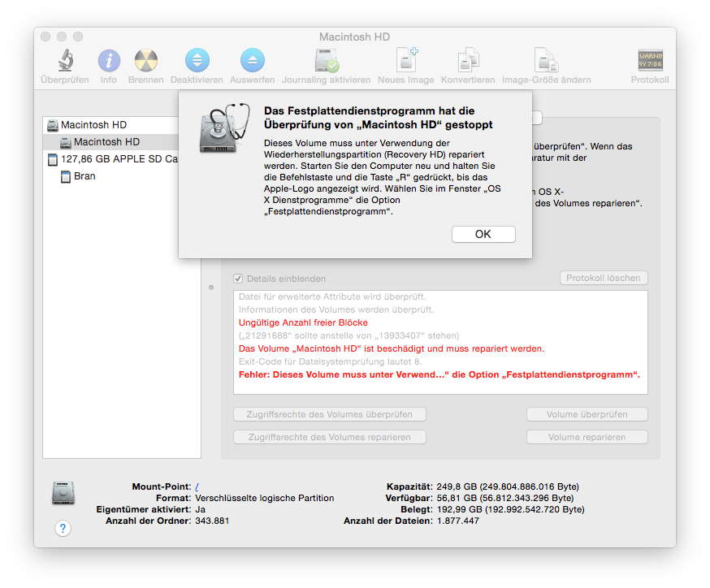Click the window title Macintosh HD

(x=354, y=37)
